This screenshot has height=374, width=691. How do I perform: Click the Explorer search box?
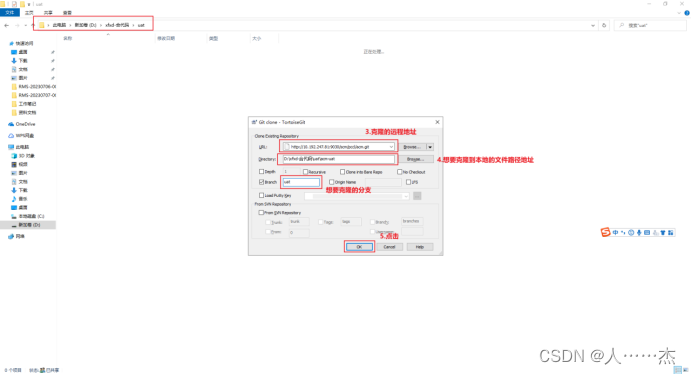651,25
